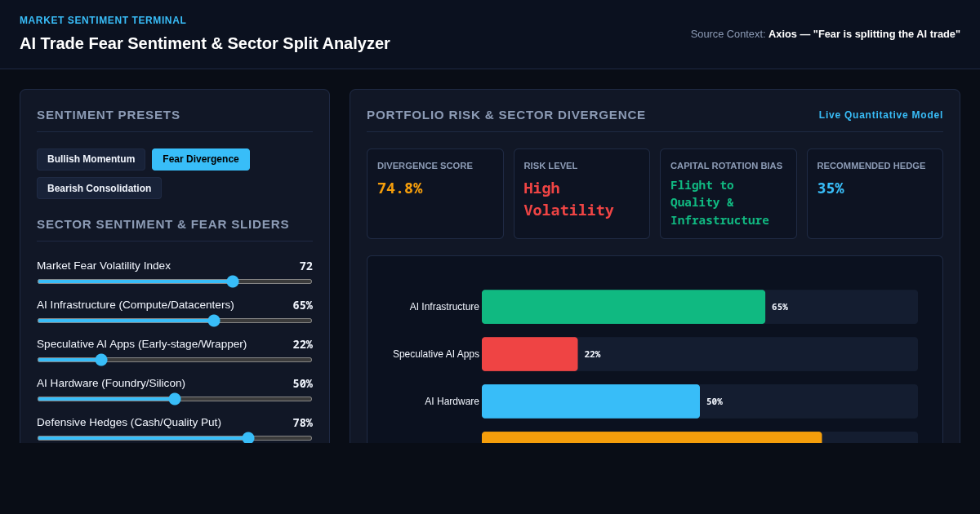Move the AI Hardware Foundry/Silicon slider

coord(175,399)
